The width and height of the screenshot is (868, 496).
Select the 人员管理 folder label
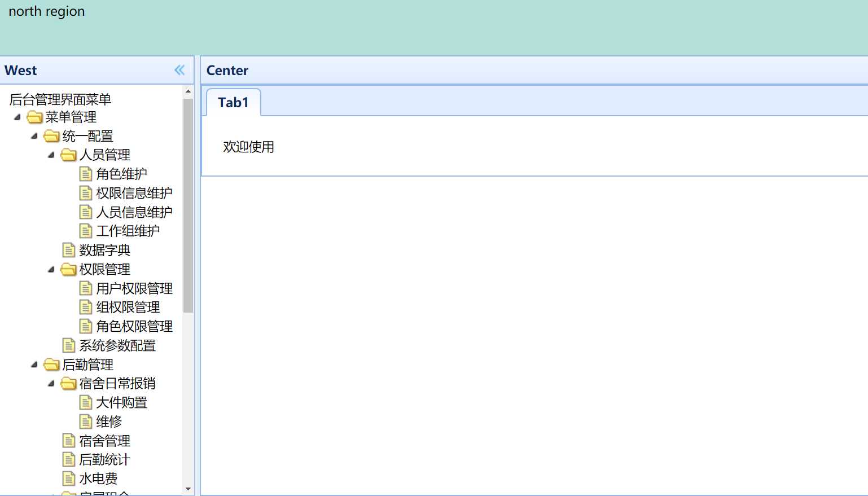(104, 155)
